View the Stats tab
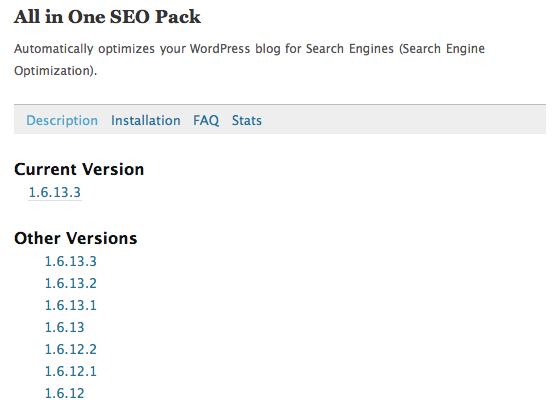The height and width of the screenshot is (400, 556). pos(247,121)
